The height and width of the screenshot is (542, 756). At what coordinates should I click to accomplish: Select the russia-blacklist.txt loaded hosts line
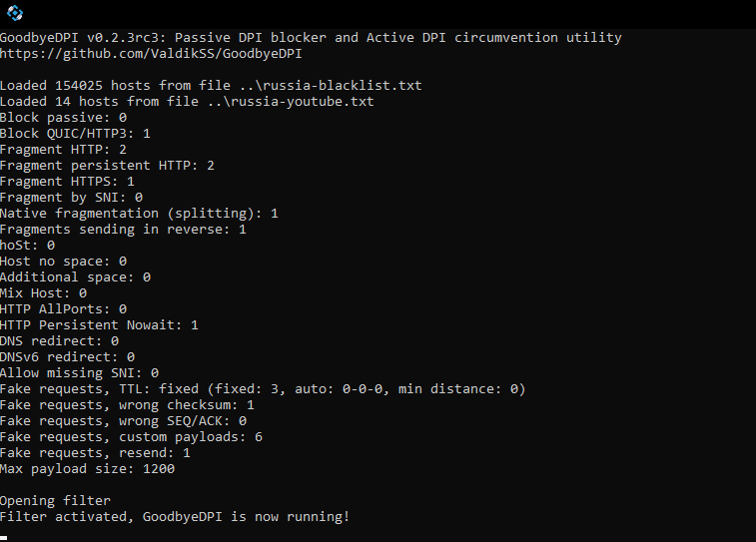click(x=211, y=85)
